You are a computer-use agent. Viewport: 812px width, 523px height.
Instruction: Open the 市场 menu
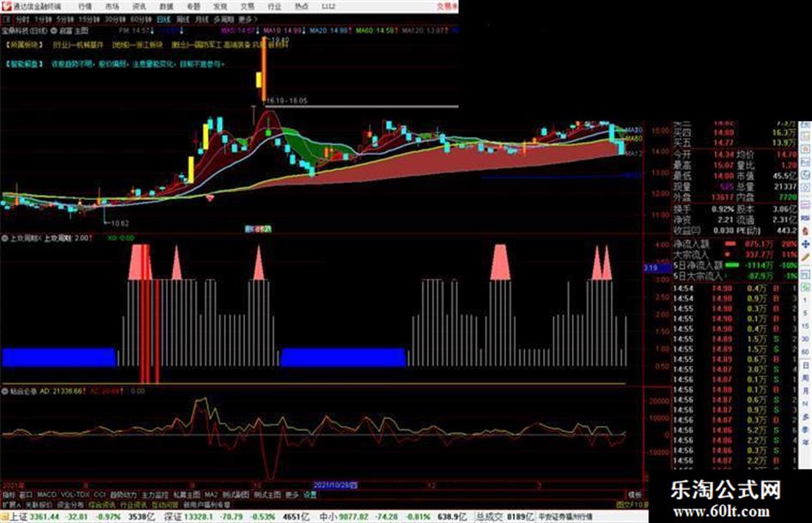click(x=113, y=7)
